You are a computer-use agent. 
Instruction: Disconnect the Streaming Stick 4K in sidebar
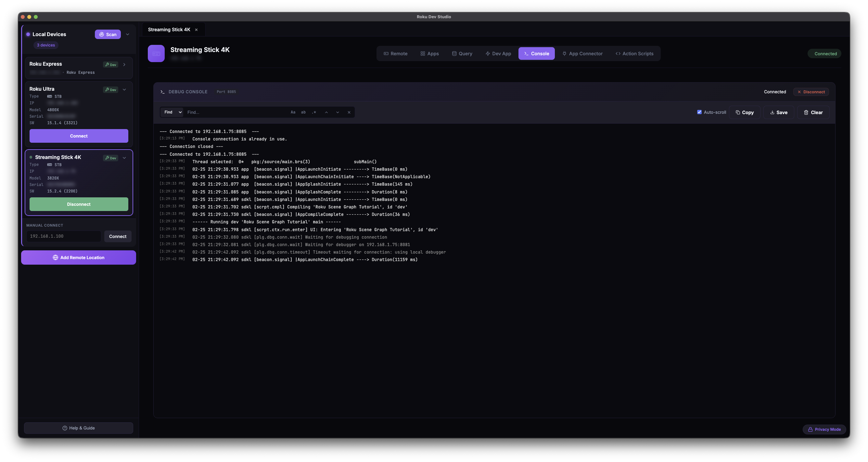click(x=79, y=204)
